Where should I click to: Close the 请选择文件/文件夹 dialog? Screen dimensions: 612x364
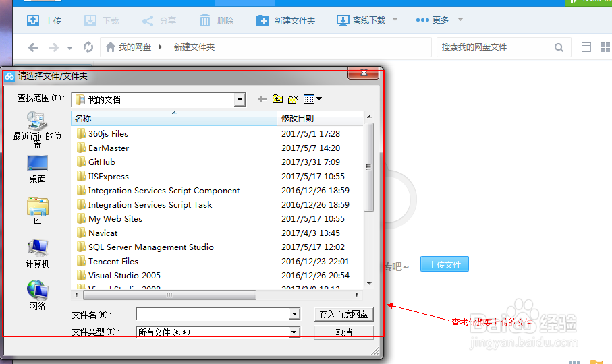[364, 73]
